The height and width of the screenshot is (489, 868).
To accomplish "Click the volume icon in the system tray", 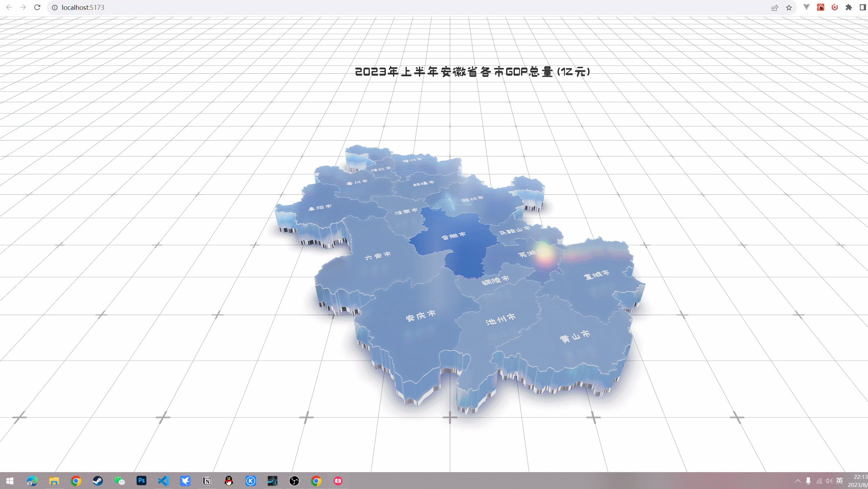I will pos(829,481).
